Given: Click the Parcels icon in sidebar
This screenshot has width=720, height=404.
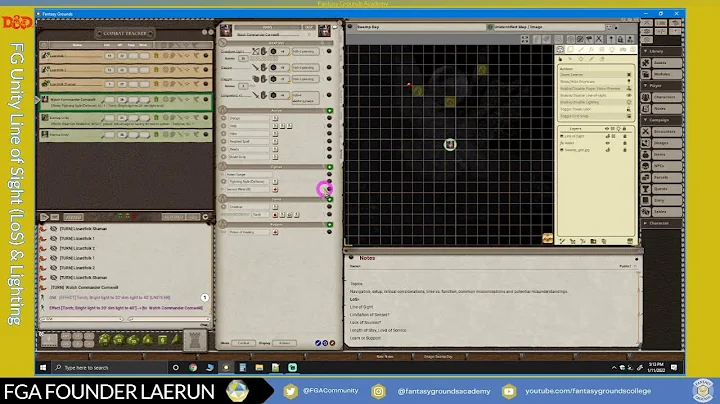Looking at the screenshot, I should [x=646, y=177].
